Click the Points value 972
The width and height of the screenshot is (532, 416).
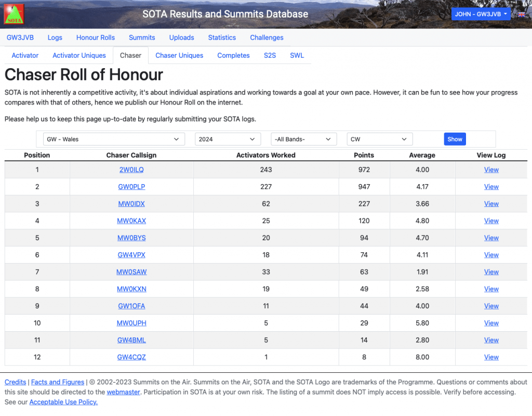(x=364, y=170)
